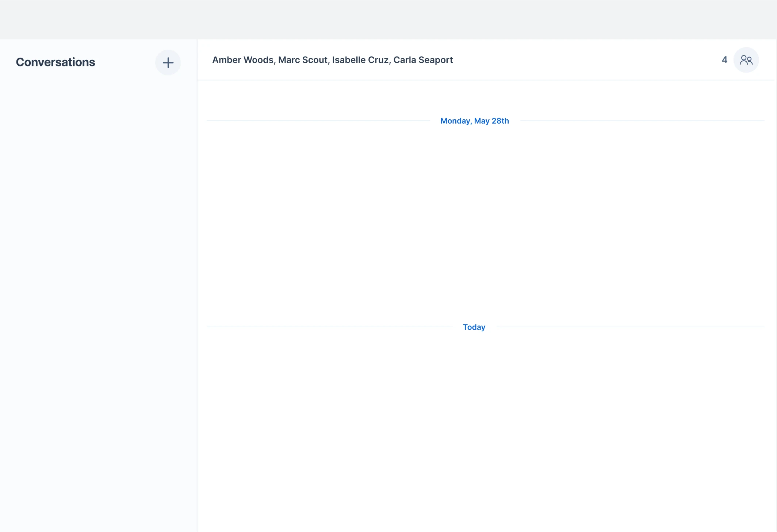This screenshot has width=777, height=532.
Task: Jump to the Today date divider
Action: coord(474,327)
